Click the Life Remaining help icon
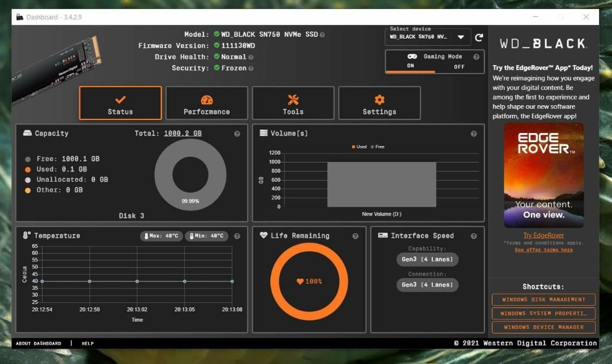This screenshot has height=364, width=612. click(x=355, y=236)
